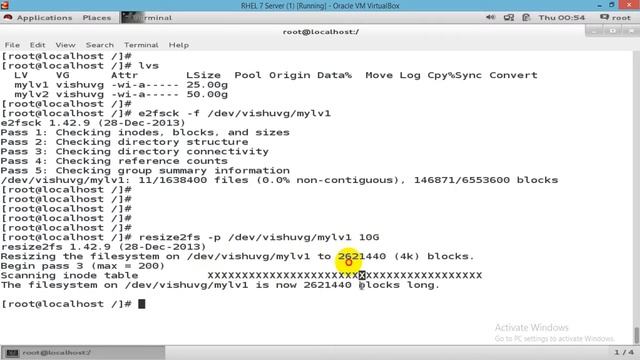Screen dimensions: 640x360
Task: Click the root@localhost taskbar window button
Action: click(83, 353)
